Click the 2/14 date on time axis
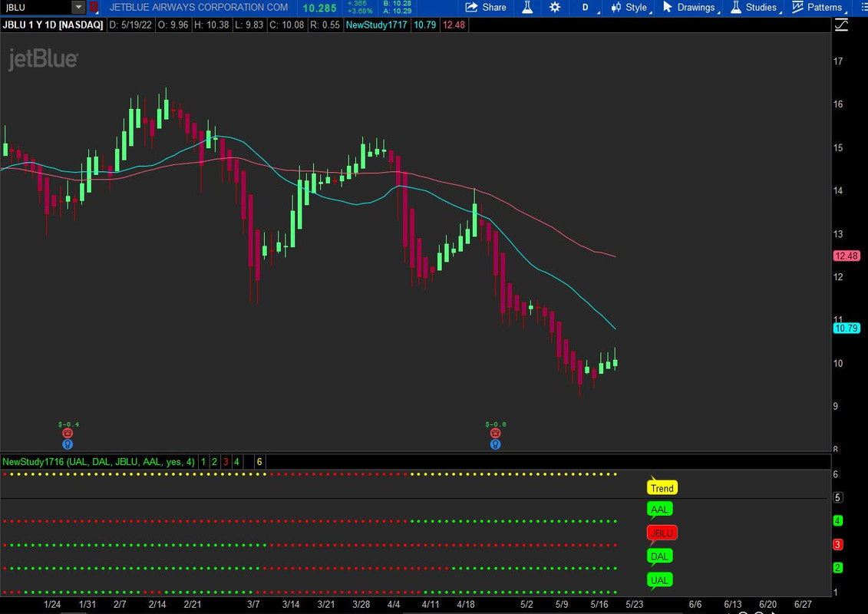The width and height of the screenshot is (868, 614). pyautogui.click(x=157, y=604)
